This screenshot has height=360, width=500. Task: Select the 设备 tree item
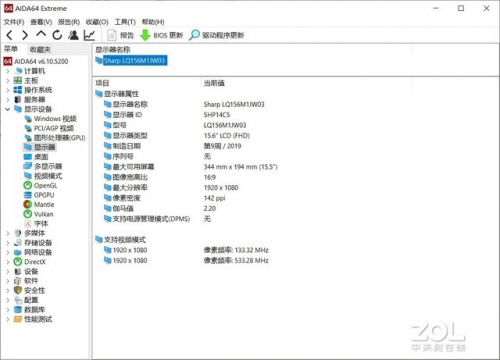(26, 271)
